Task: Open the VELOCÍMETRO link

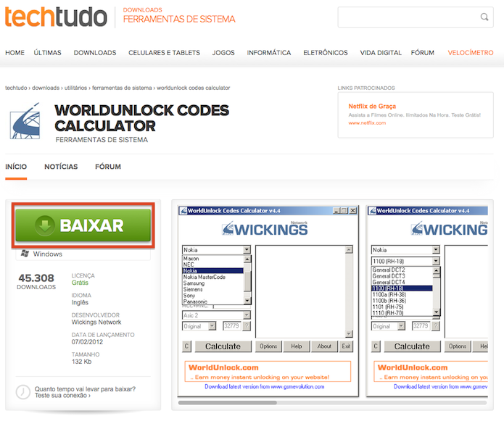Action: (471, 53)
